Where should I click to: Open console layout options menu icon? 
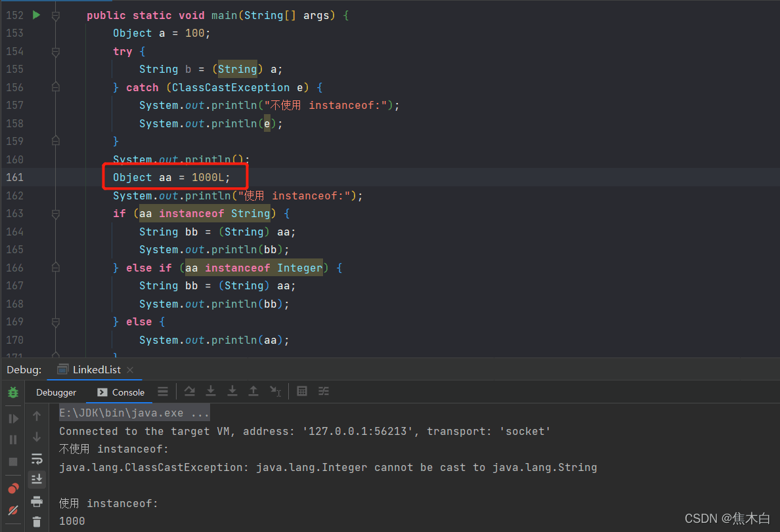point(163,391)
